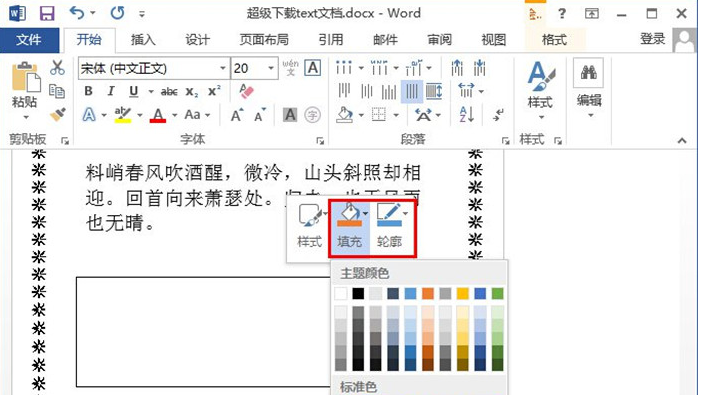Image resolution: width=715 pixels, height=395 pixels.
Task: Expand the bullets list dropdown arrow
Action: (360, 68)
